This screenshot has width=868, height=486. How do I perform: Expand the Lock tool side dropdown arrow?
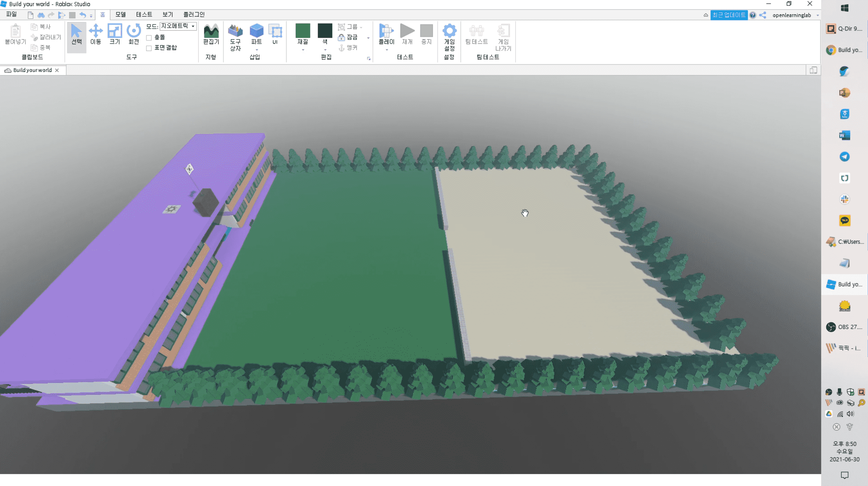click(x=368, y=38)
